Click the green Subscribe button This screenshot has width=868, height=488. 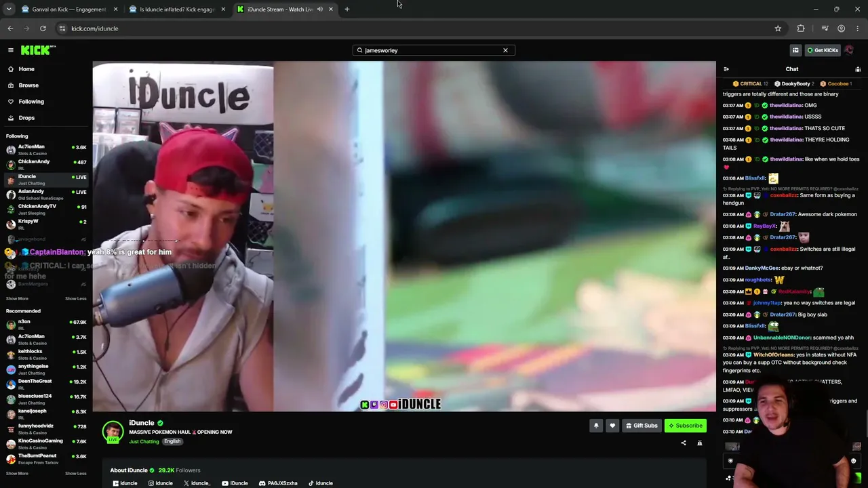pyautogui.click(x=686, y=426)
